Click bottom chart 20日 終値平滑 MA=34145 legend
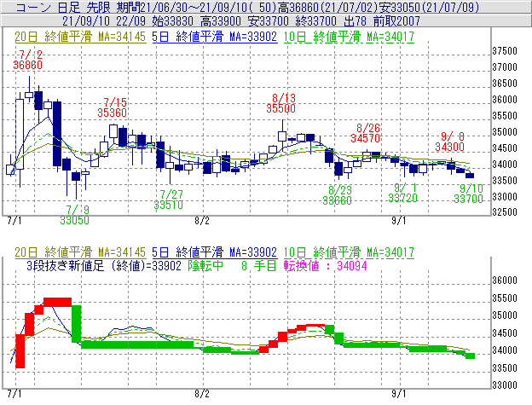 80,252
